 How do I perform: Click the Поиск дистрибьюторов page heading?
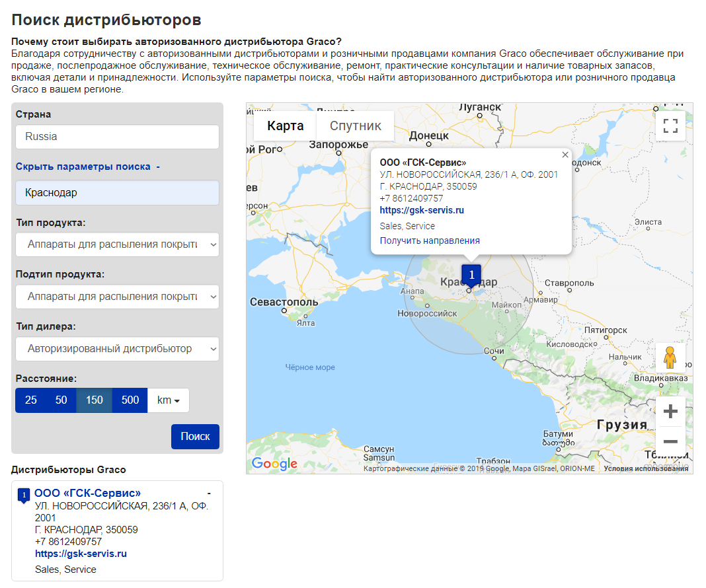(106, 20)
